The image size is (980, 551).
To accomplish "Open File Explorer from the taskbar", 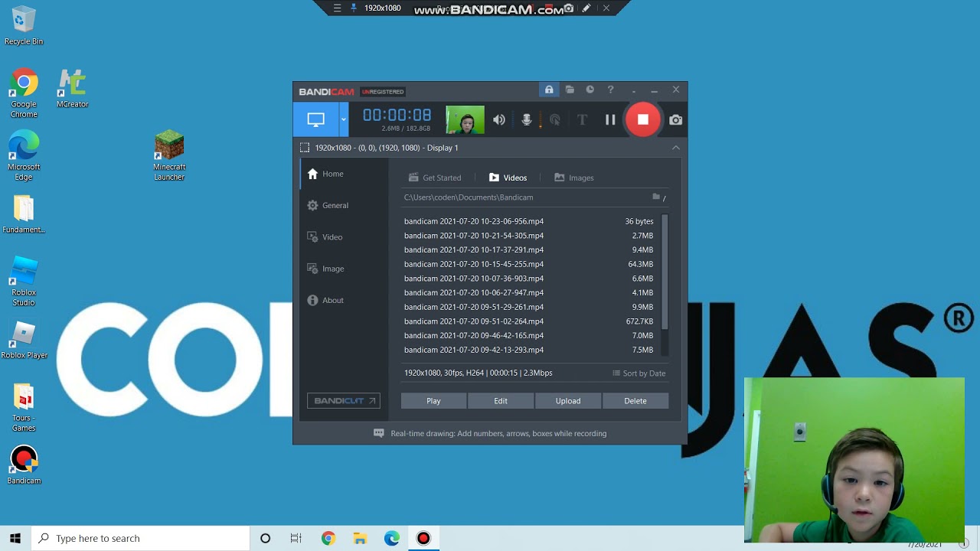I will coord(360,538).
